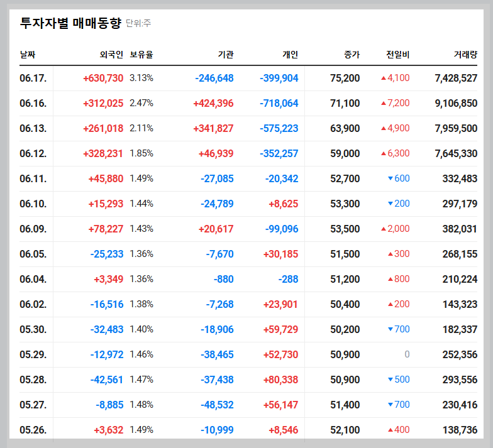Click the 개인 column header

pyautogui.click(x=291, y=55)
